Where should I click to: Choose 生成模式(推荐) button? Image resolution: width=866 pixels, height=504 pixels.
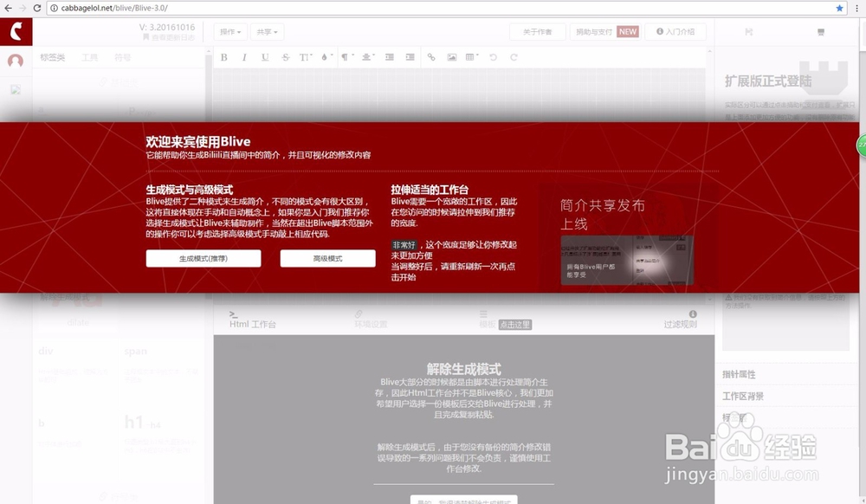click(204, 258)
